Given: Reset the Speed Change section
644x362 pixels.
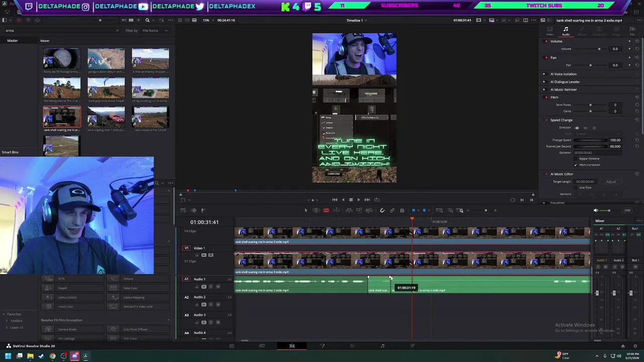Looking at the screenshot, I should click(x=637, y=120).
